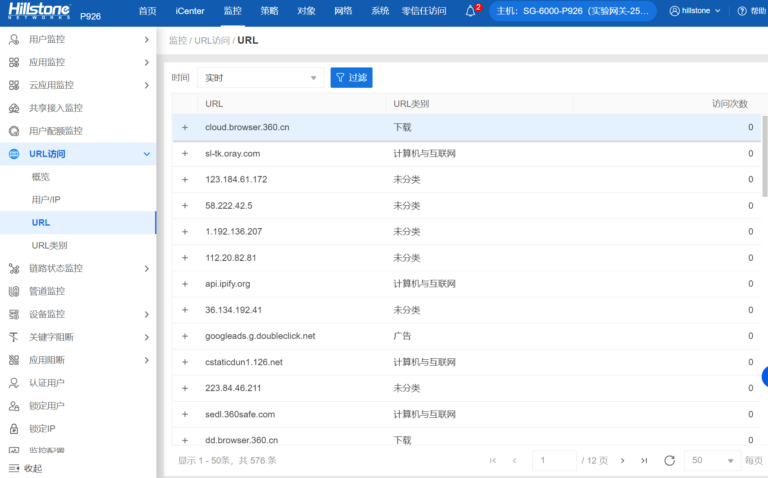
Task: Collapse sidebar using 收起 icon
Action: (x=14, y=468)
